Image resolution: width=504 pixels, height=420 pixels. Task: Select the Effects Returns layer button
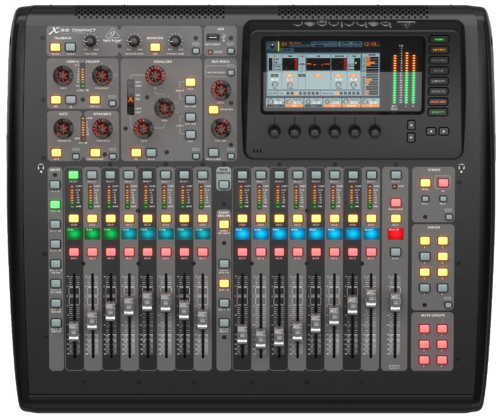click(x=56, y=283)
